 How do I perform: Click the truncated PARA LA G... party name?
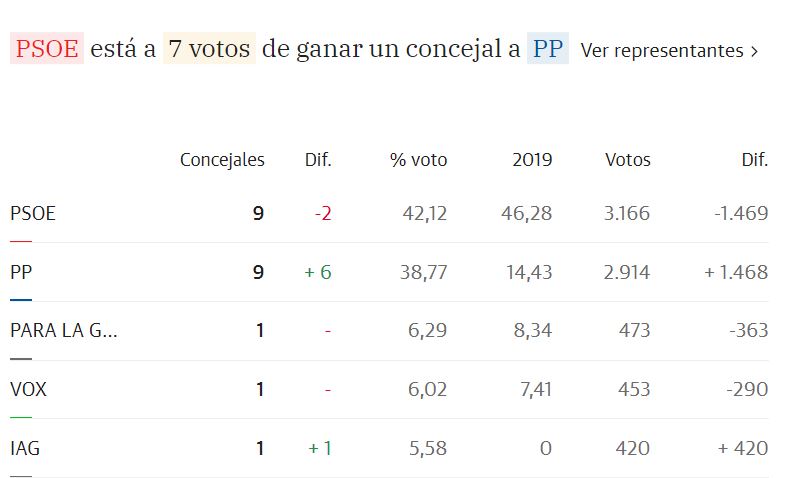[x=63, y=331]
